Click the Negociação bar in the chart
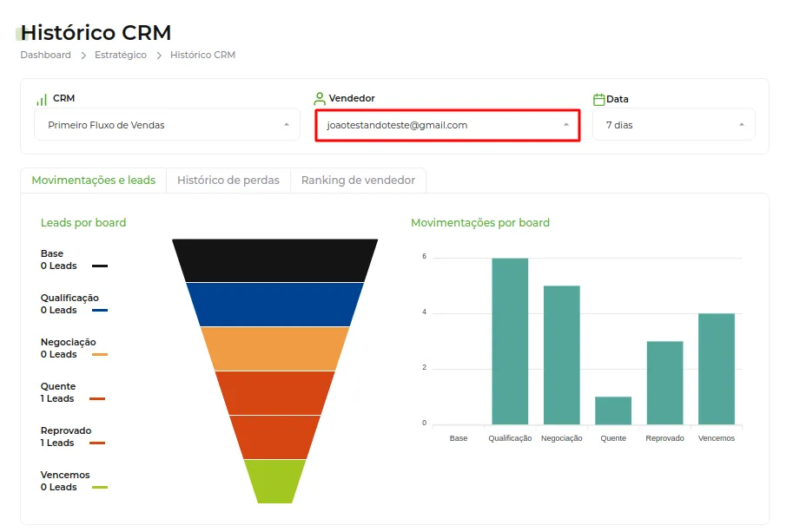 click(561, 355)
